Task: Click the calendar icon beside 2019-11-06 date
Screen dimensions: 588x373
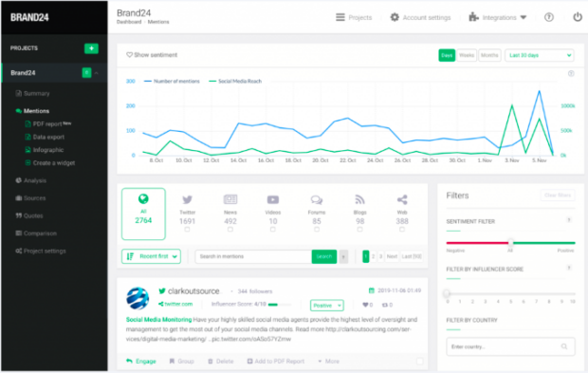Action: click(x=371, y=290)
